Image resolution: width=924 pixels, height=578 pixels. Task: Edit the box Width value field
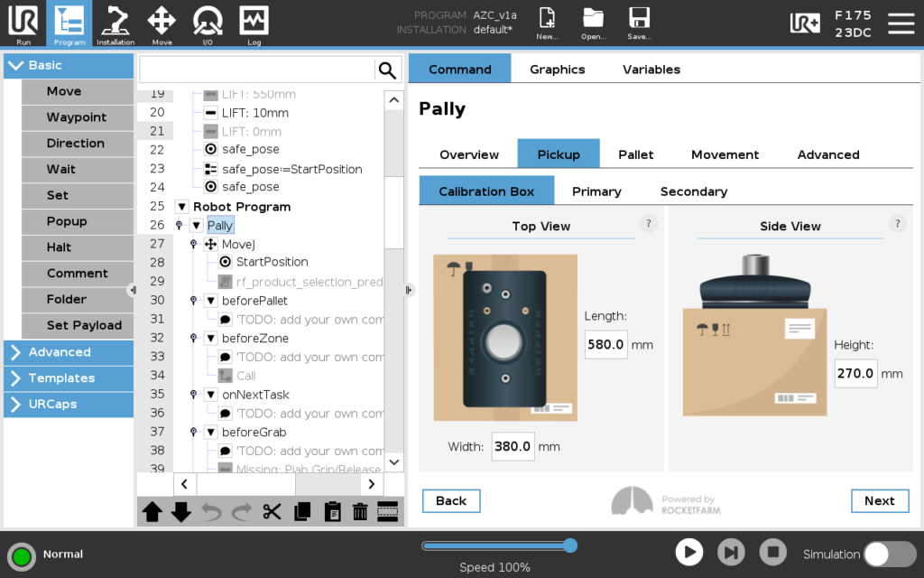click(513, 446)
